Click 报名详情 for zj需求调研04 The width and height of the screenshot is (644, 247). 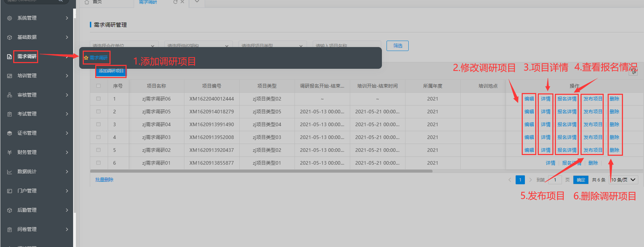point(567,124)
